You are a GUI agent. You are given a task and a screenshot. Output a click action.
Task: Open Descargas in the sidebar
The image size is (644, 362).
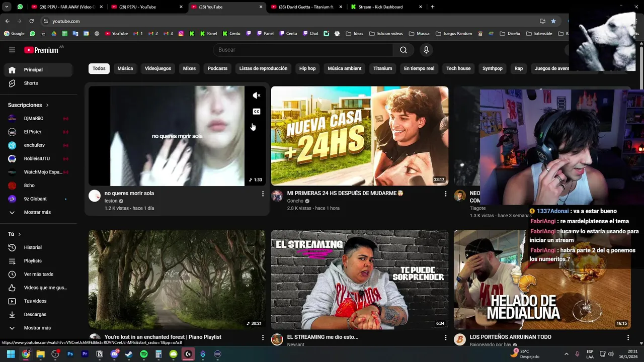[38, 314]
